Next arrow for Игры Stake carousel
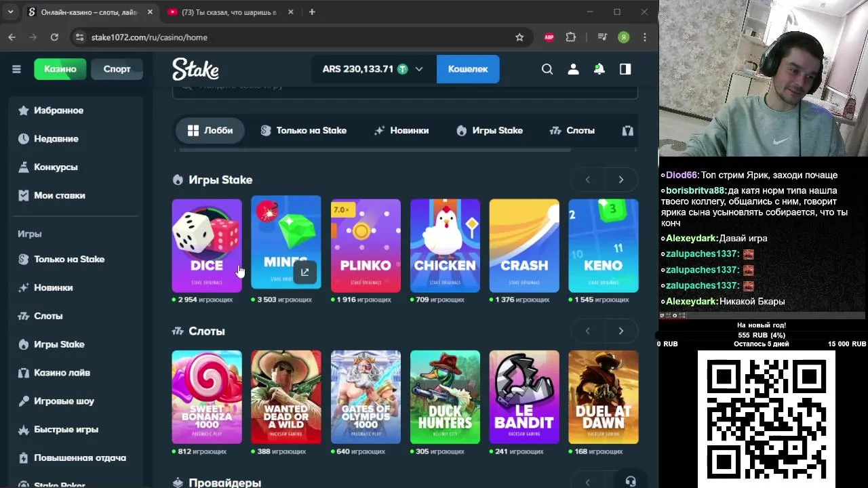The width and height of the screenshot is (868, 488). [x=620, y=180]
